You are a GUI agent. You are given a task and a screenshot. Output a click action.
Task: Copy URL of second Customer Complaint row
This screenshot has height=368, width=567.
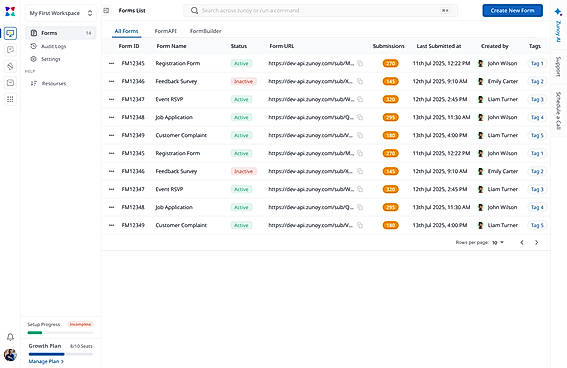pos(360,225)
